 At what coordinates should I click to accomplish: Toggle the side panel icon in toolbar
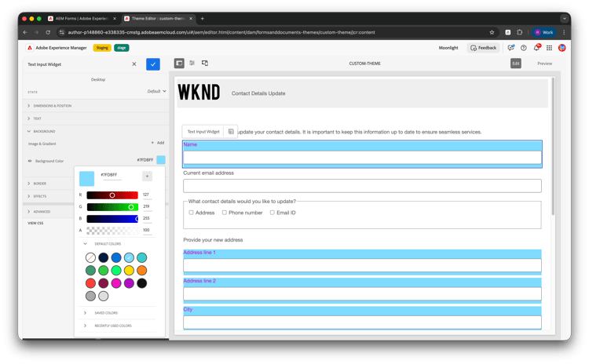(x=179, y=63)
